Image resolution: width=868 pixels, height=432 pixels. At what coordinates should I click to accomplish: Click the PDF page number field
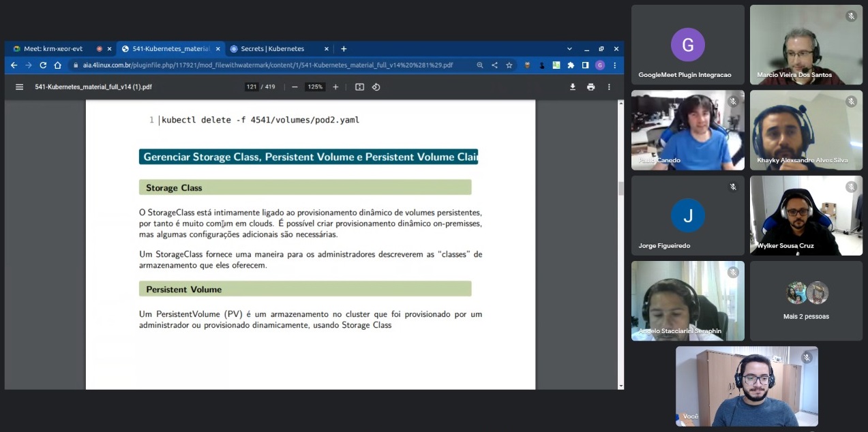(252, 87)
